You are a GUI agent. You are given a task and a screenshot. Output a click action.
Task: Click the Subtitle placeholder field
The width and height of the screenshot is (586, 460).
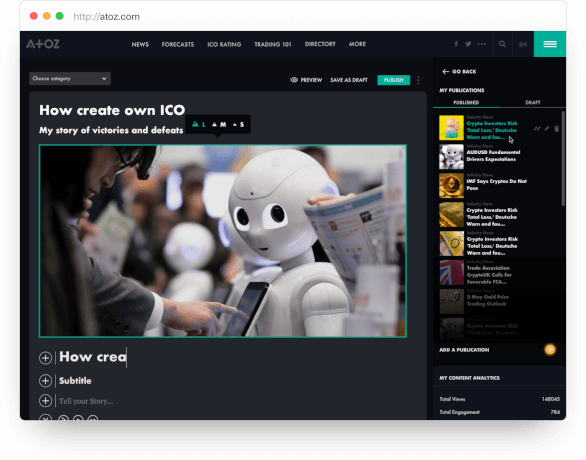pyautogui.click(x=75, y=381)
